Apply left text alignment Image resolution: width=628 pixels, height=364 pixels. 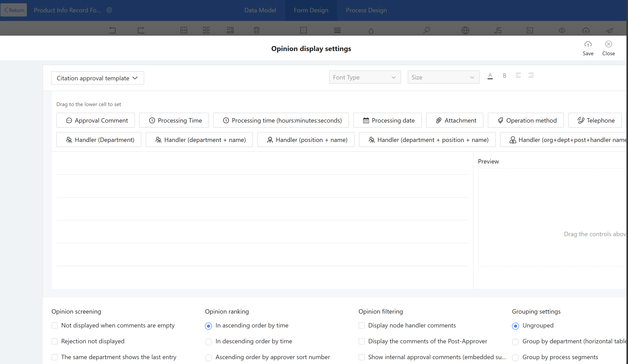518,75
